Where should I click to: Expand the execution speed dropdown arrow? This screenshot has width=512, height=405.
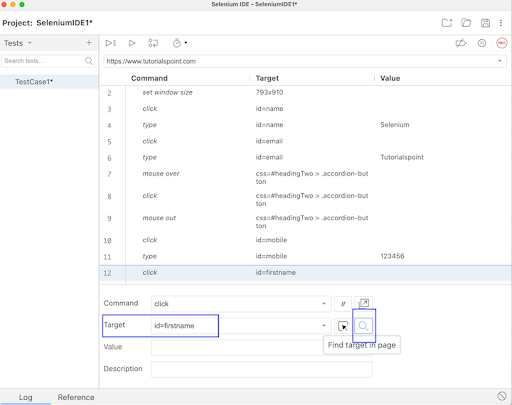tap(186, 43)
